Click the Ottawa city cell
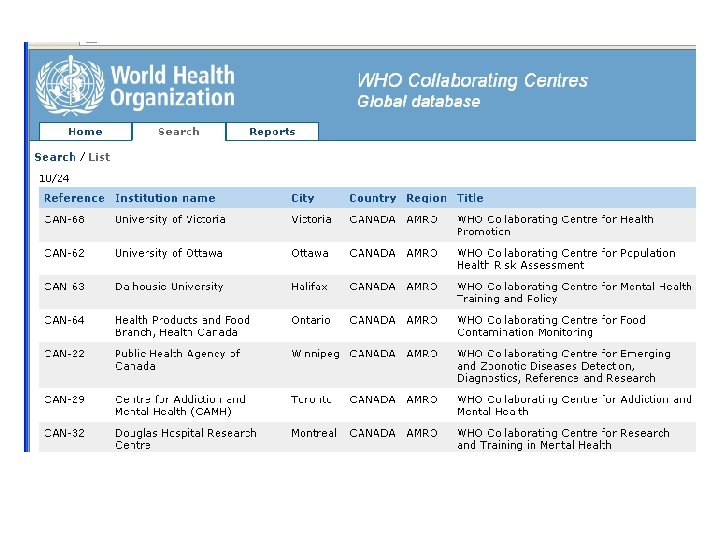720x540 pixels. coord(310,253)
